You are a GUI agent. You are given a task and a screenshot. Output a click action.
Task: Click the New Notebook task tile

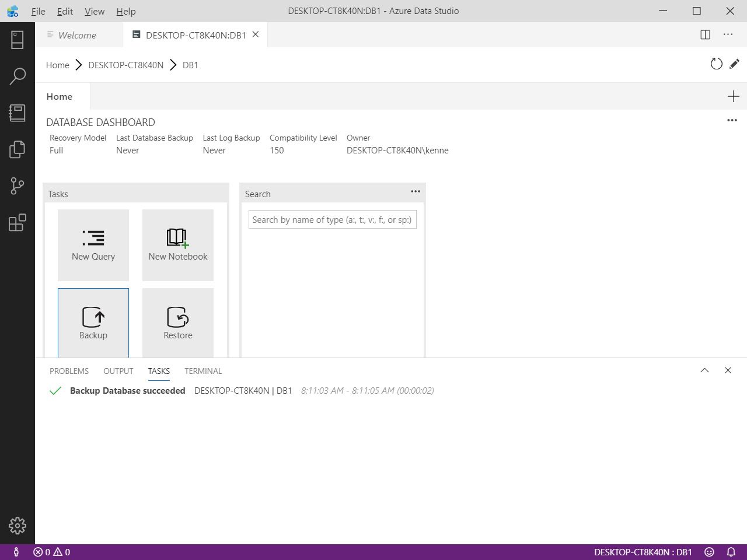[x=178, y=245]
